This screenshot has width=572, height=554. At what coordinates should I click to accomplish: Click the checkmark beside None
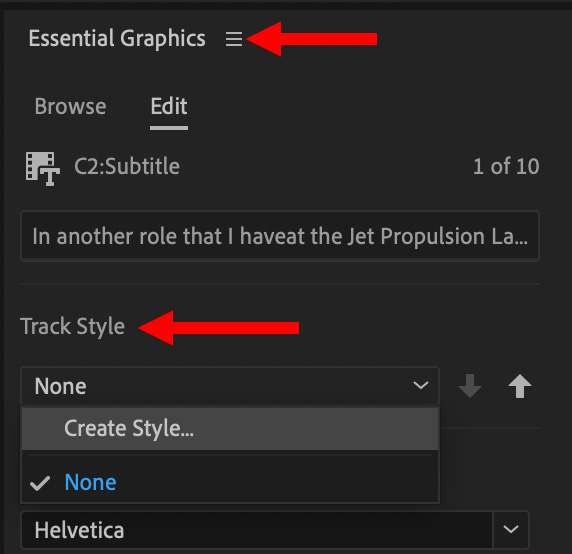pyautogui.click(x=40, y=484)
